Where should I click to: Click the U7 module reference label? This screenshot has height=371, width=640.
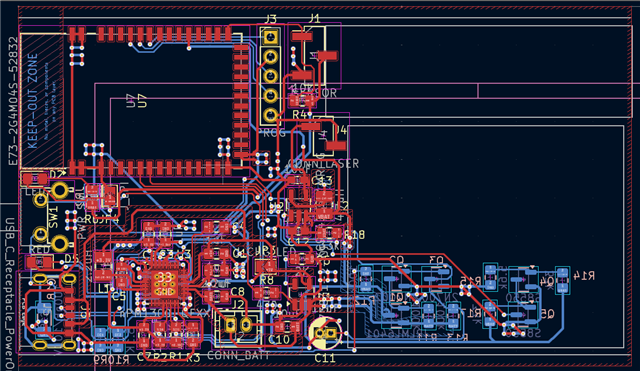click(x=137, y=100)
